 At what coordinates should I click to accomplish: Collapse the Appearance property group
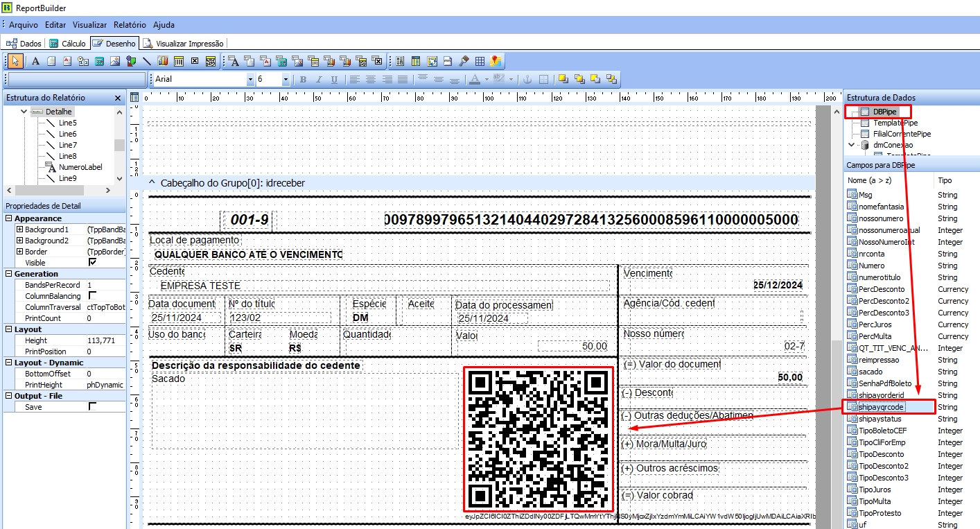9,218
